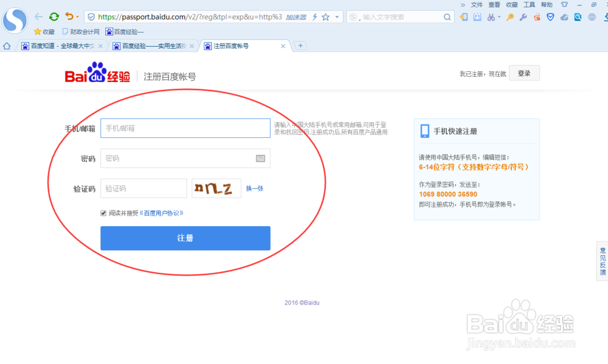Click the download arrow icon at toolbar edge
Screen dimensions: 608x364
606,17
